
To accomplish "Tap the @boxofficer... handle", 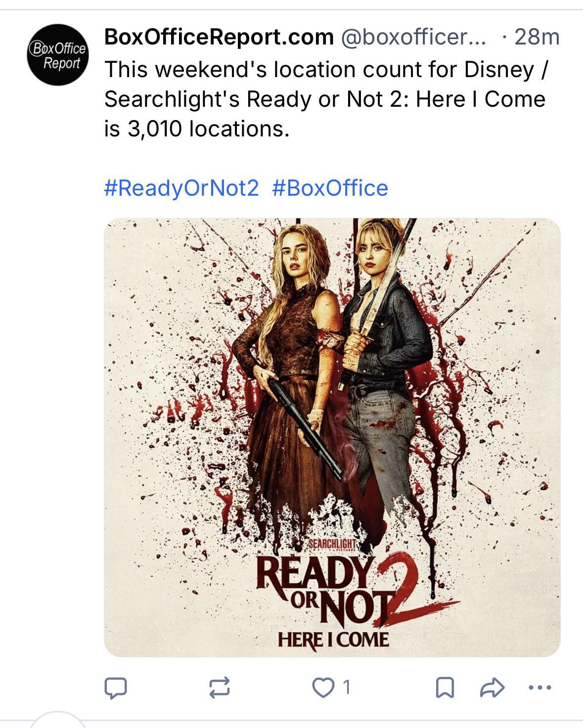I will [412, 37].
